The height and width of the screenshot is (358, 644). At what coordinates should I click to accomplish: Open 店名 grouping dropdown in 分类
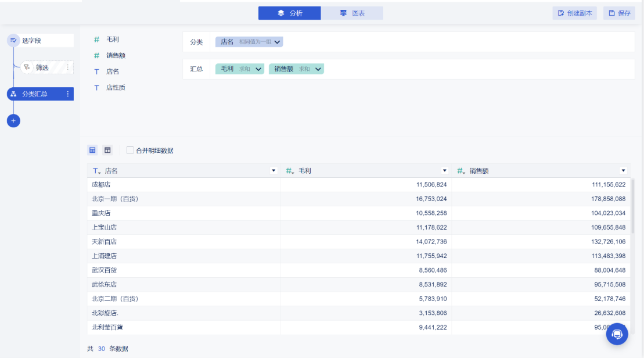click(277, 42)
